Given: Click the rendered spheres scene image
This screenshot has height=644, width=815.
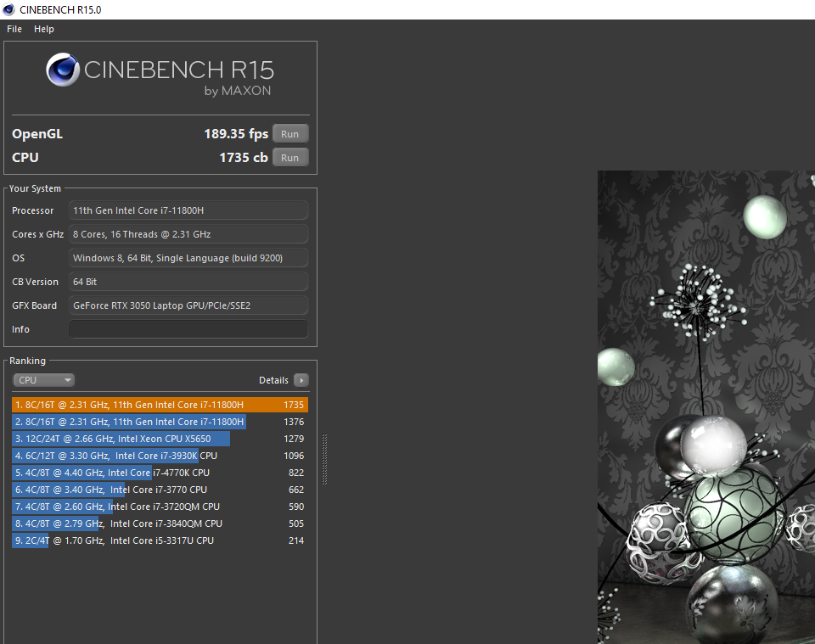Looking at the screenshot, I should coord(705,407).
